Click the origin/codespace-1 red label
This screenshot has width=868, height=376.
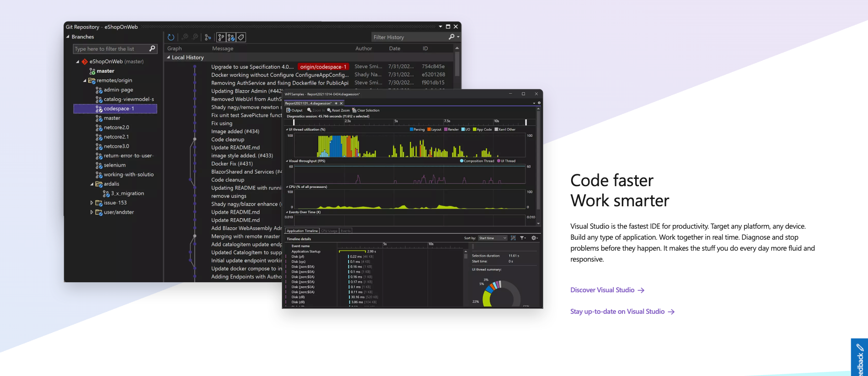pyautogui.click(x=323, y=67)
